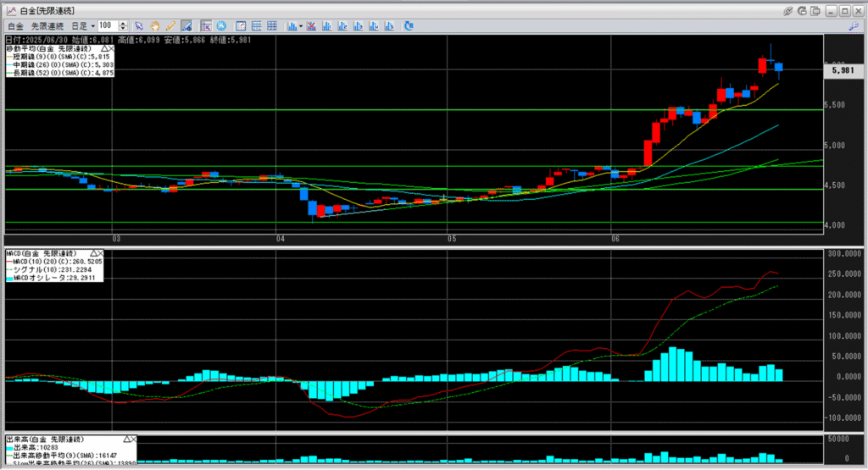Select the pencil drawing tool
This screenshot has height=470, width=868.
pyautogui.click(x=170, y=26)
